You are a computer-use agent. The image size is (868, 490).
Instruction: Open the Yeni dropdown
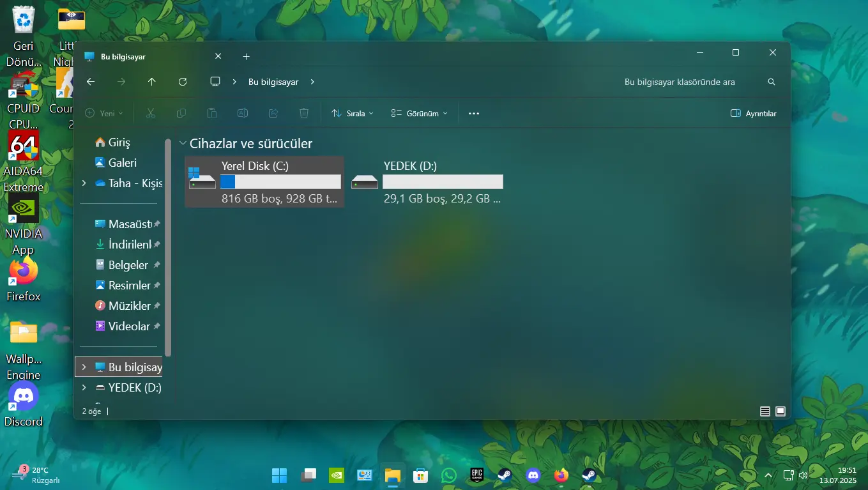pyautogui.click(x=104, y=113)
